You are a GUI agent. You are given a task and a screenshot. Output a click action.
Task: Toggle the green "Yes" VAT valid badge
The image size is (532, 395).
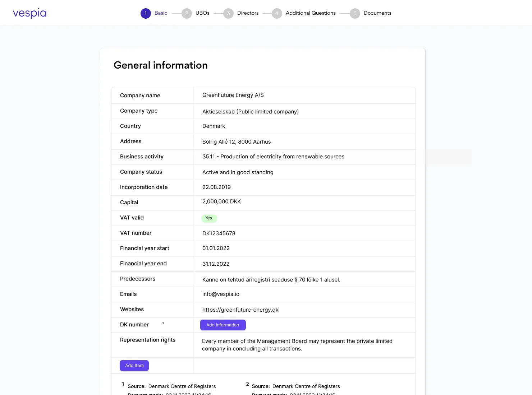tap(209, 218)
